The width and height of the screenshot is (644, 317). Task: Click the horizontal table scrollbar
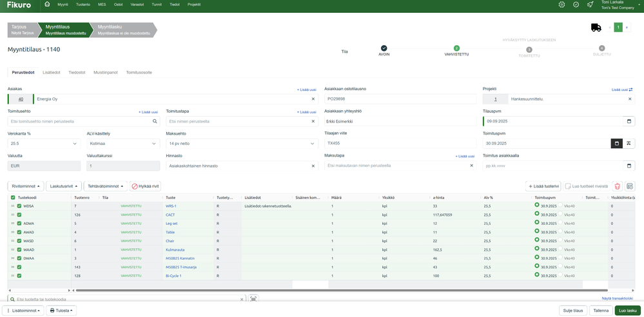[341, 291]
